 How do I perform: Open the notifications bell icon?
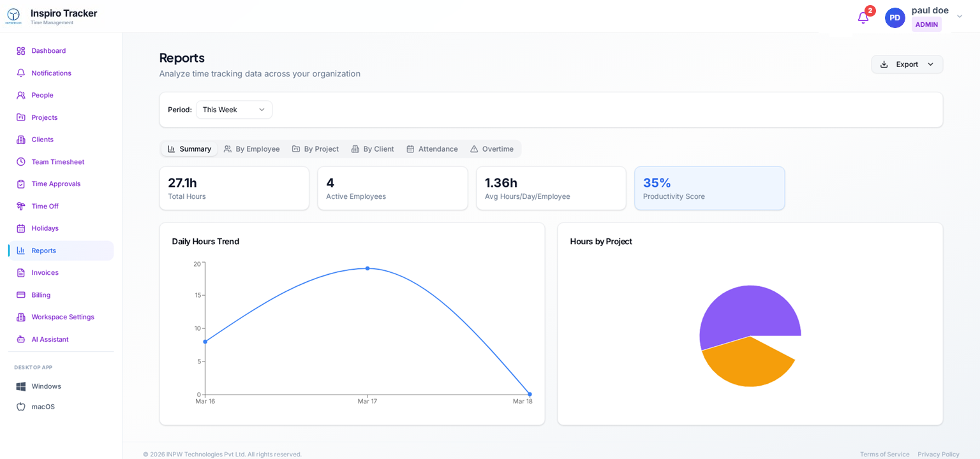863,18
